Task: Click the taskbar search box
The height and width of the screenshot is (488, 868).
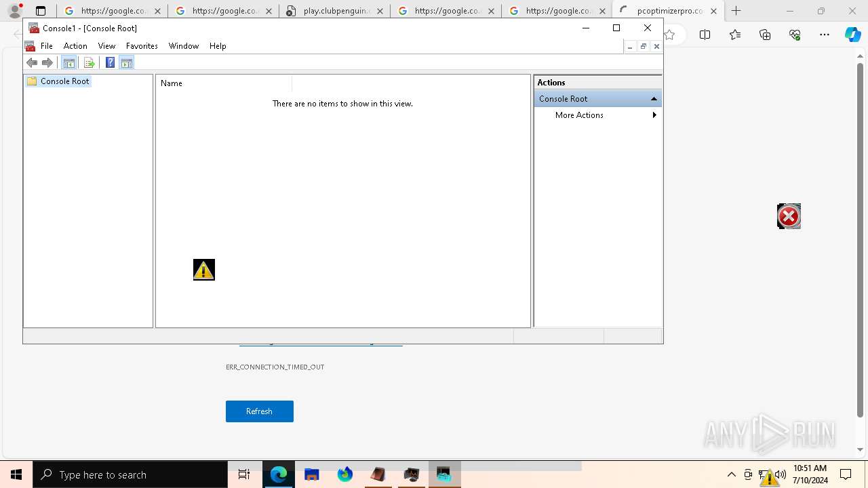Action: tap(130, 474)
